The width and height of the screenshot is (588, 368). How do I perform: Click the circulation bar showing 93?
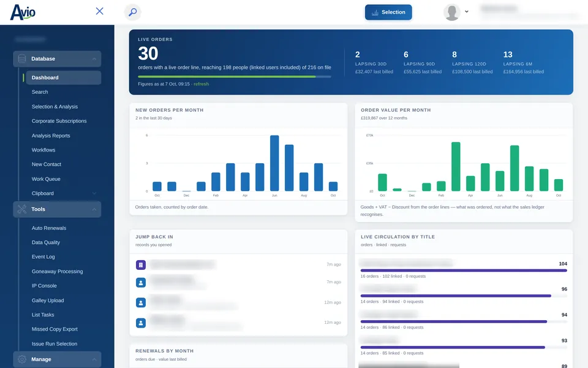(464, 347)
